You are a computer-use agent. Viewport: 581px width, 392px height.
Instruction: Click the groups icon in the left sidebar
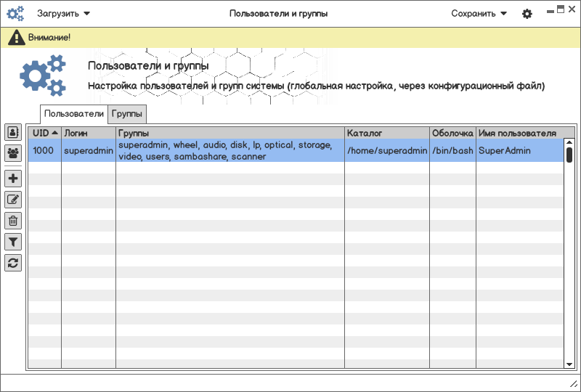tap(13, 153)
